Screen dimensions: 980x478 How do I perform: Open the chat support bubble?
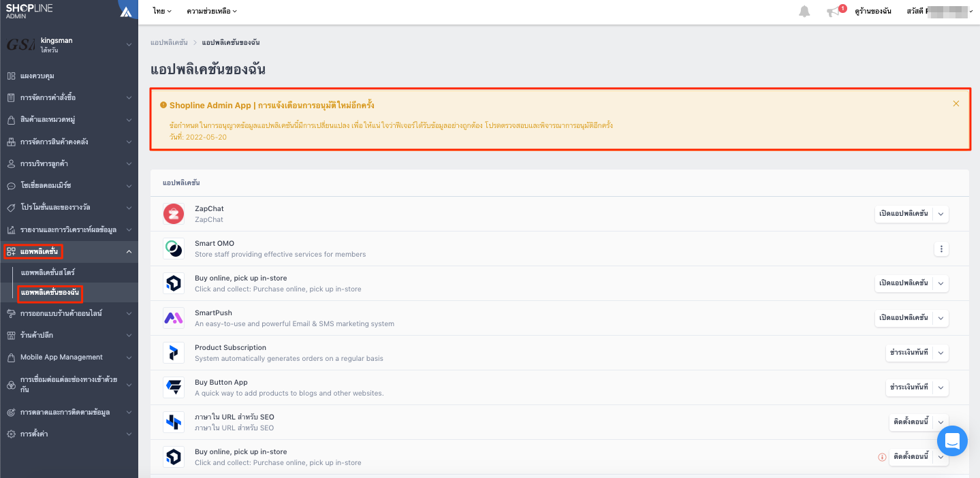952,441
